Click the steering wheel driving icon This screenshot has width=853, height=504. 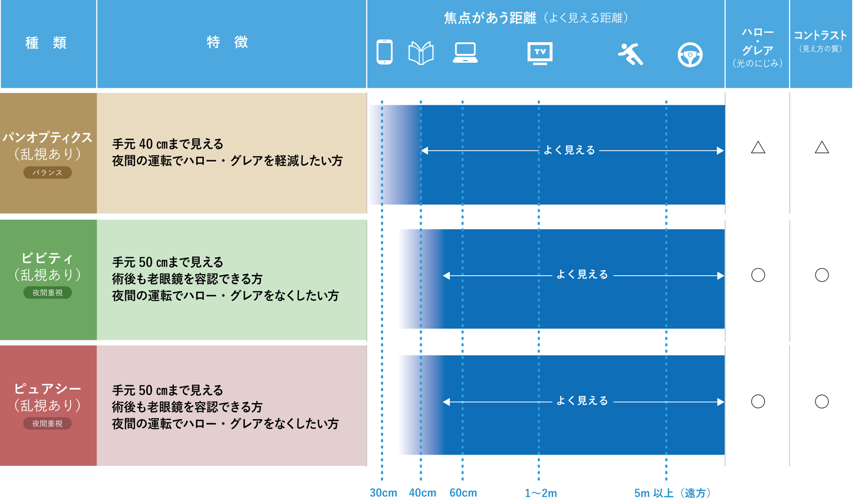[x=690, y=55]
